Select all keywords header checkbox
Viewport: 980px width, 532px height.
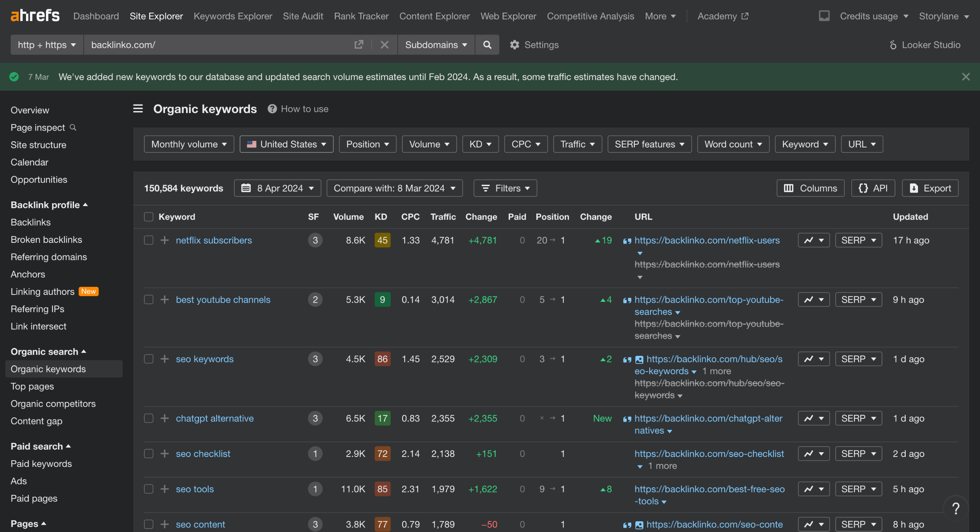149,217
